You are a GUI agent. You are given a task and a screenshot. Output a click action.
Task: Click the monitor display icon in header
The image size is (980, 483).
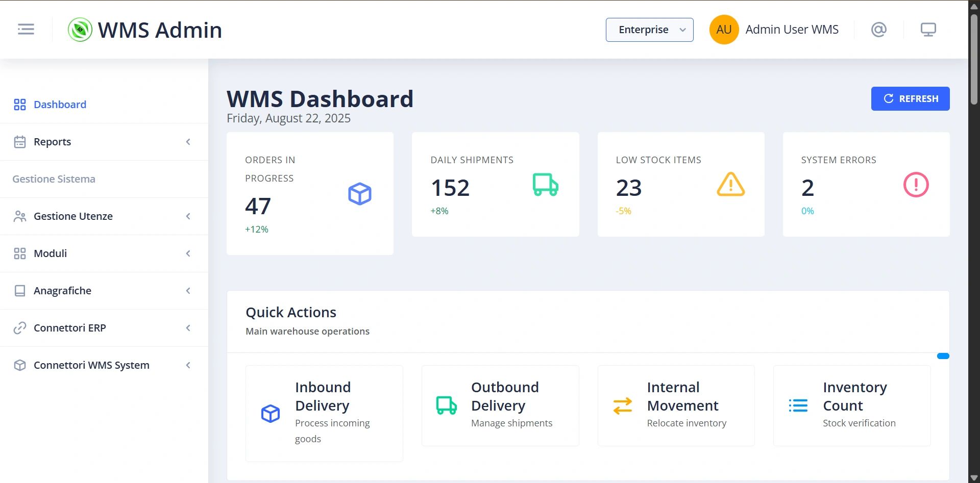click(928, 30)
